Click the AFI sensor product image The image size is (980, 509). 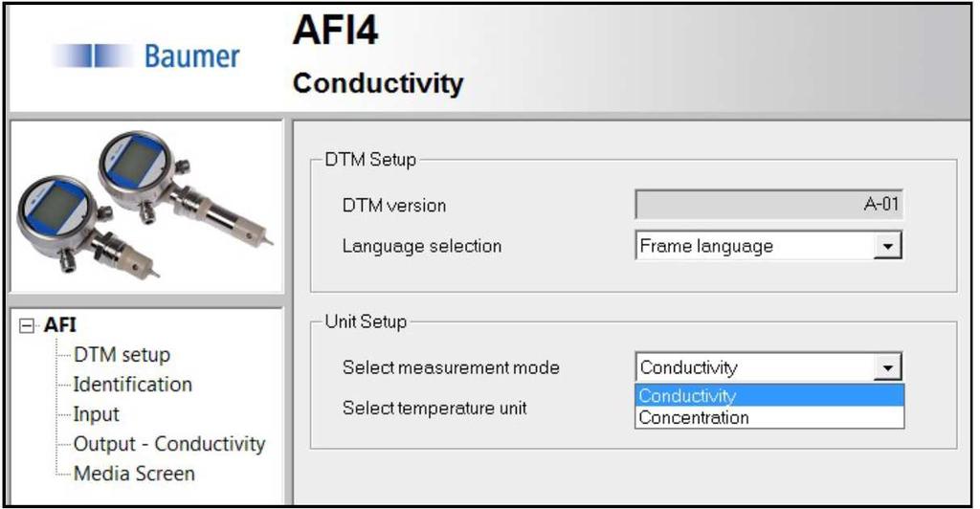point(145,205)
